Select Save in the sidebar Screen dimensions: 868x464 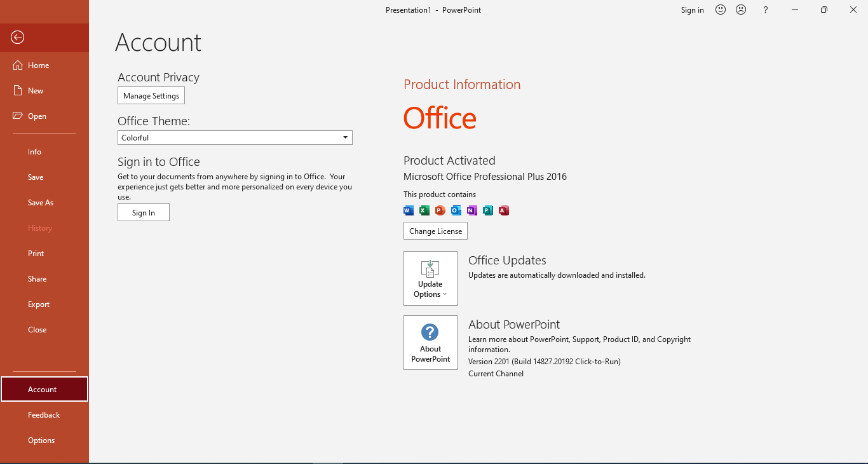point(44,177)
